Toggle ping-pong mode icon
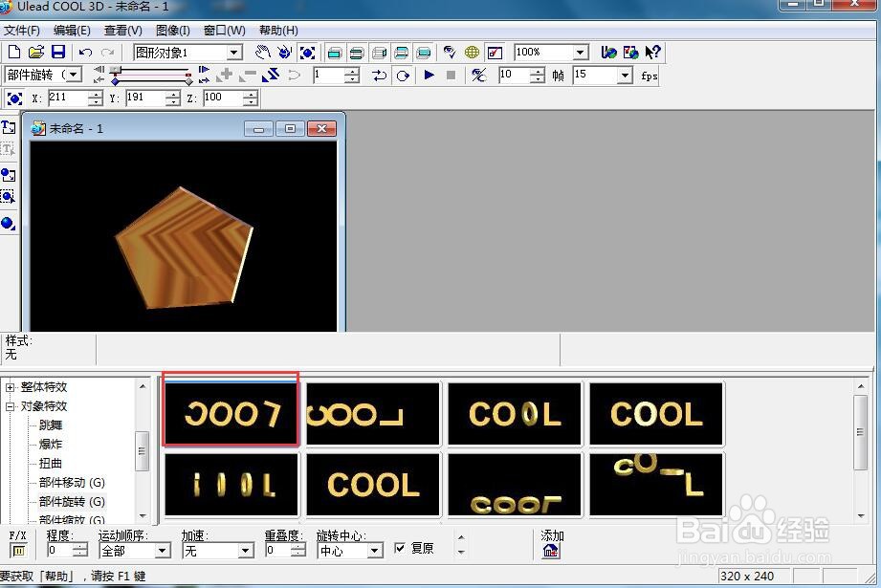 (x=379, y=76)
